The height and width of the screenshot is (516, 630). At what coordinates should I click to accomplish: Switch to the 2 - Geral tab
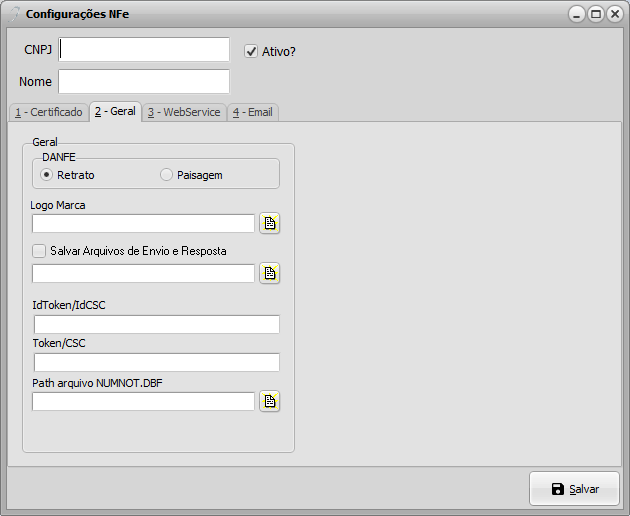coord(115,111)
